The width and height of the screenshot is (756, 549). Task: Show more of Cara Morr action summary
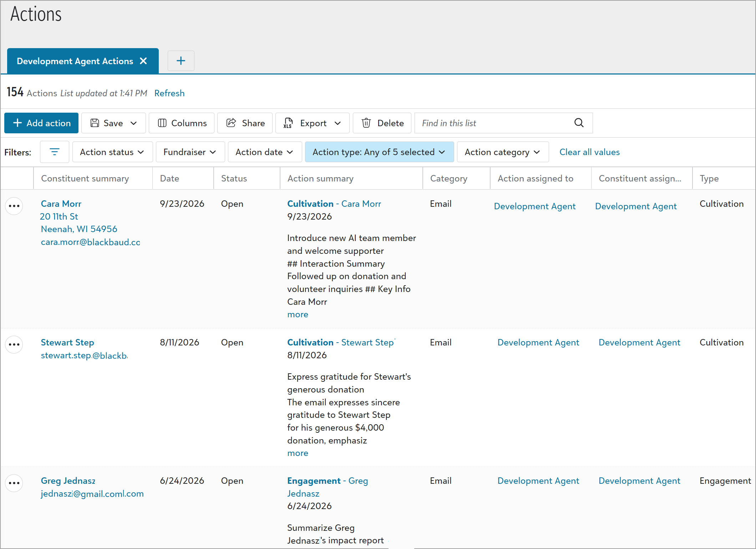298,314
